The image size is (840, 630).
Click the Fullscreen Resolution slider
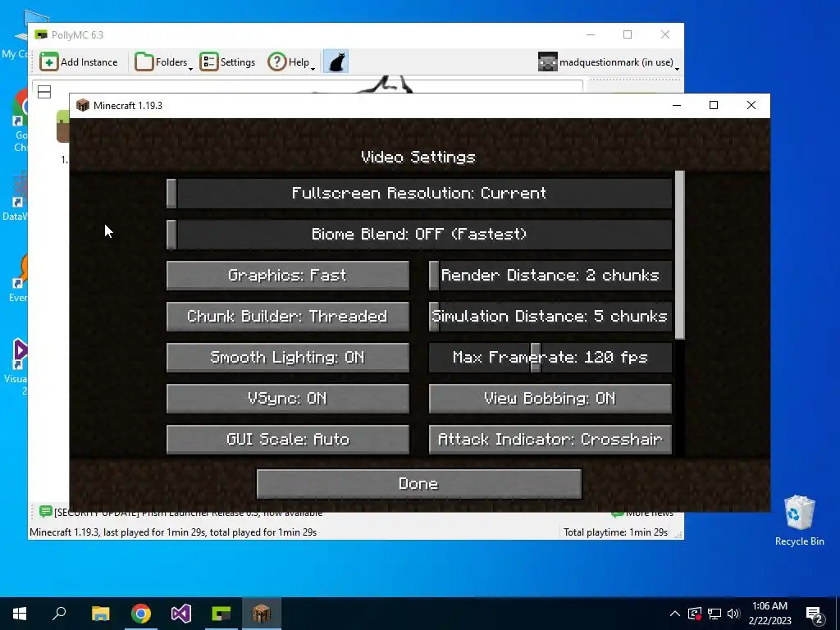pyautogui.click(x=419, y=193)
